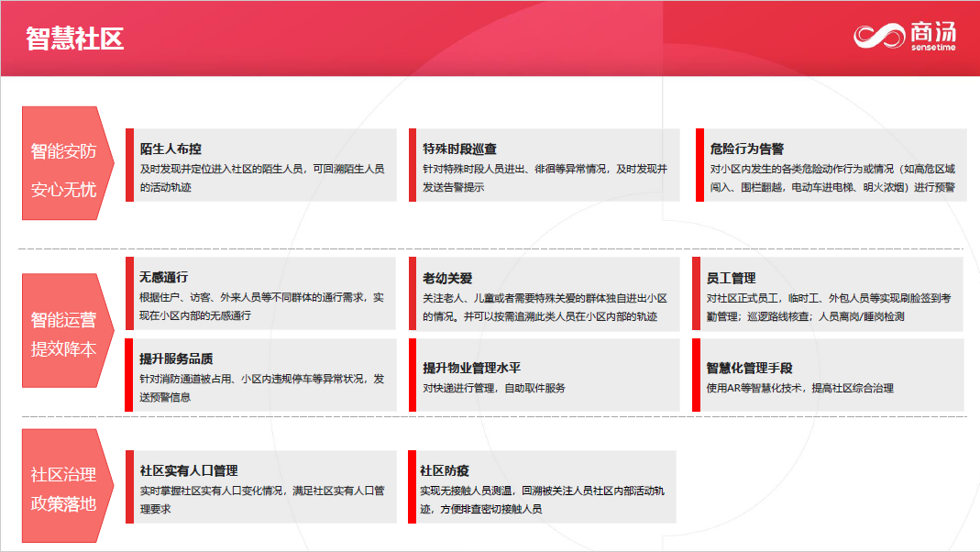980x552 pixels.
Task: Click description starting 实时掌握社区实有人口
Action: pos(262,500)
